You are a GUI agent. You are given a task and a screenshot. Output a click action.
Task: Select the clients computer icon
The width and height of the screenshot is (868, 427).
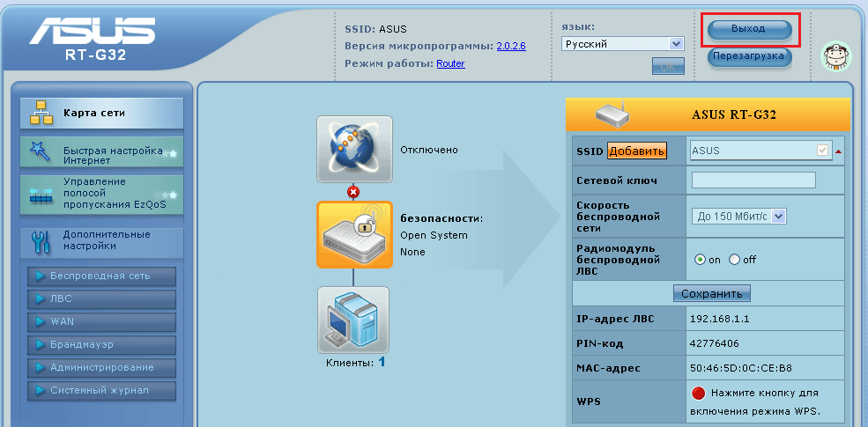[x=353, y=320]
